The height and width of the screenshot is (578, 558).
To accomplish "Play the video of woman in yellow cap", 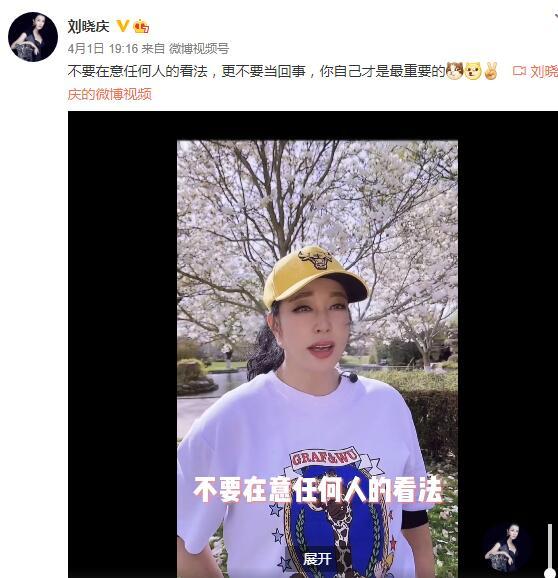I will pyautogui.click(x=317, y=358).
